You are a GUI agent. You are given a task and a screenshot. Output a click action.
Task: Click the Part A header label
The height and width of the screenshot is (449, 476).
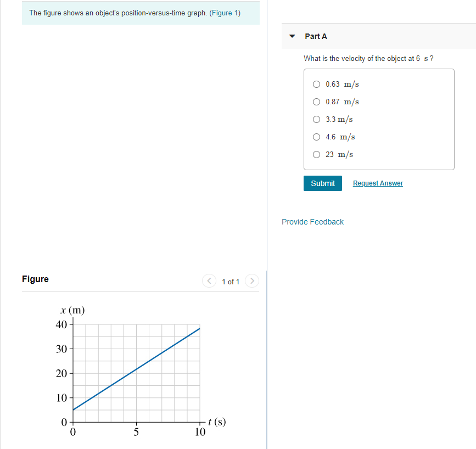point(316,36)
